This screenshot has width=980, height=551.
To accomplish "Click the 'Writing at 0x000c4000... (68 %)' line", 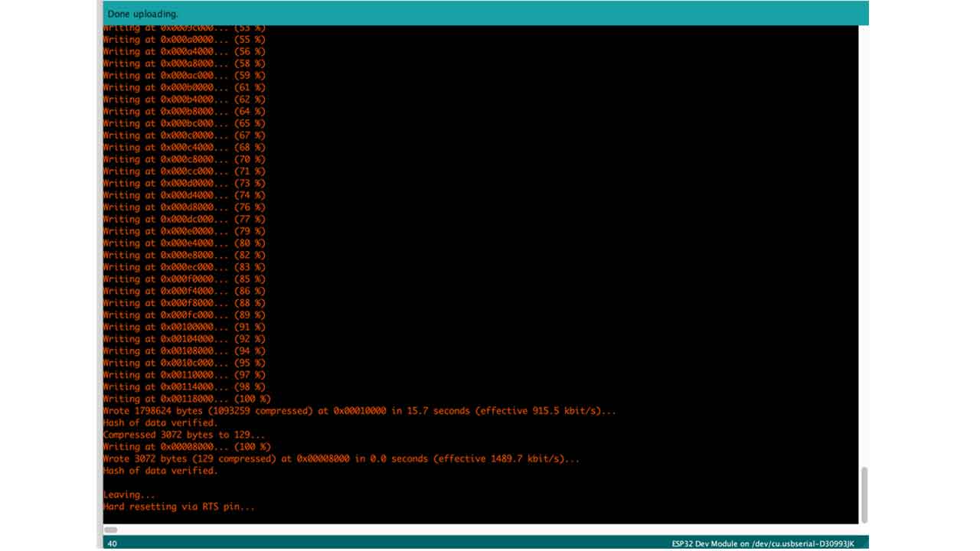I will pyautogui.click(x=185, y=148).
